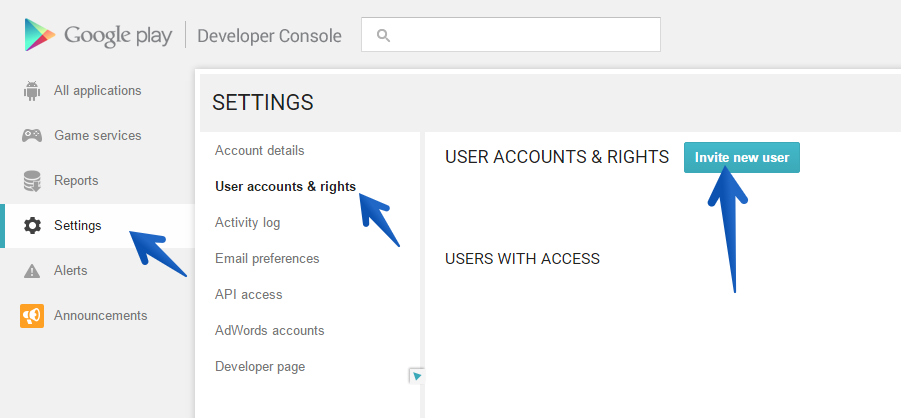This screenshot has width=901, height=418.
Task: Click the Google Play triangle logo
Action: coord(39,35)
